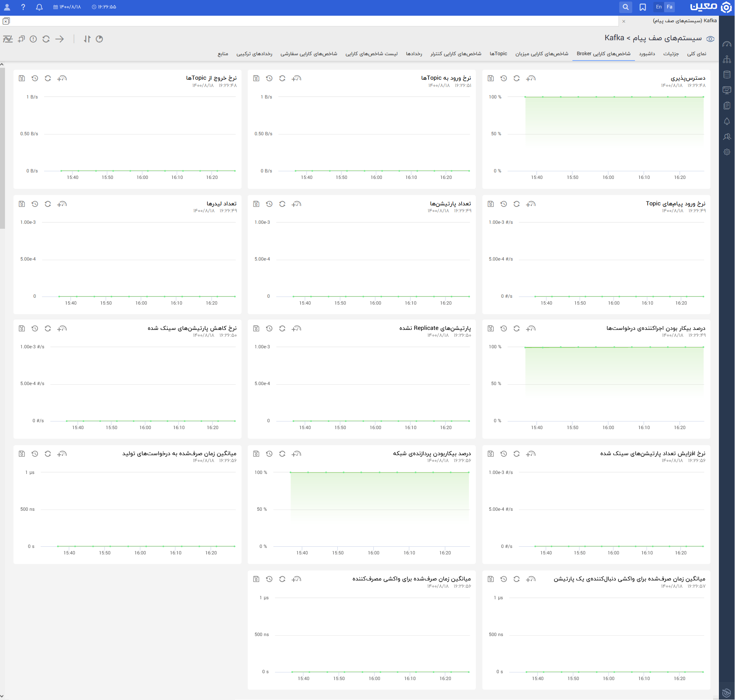Add نرخ افزایش تعداد پارتیشن‌های سینک شده to dashboard

click(x=531, y=454)
